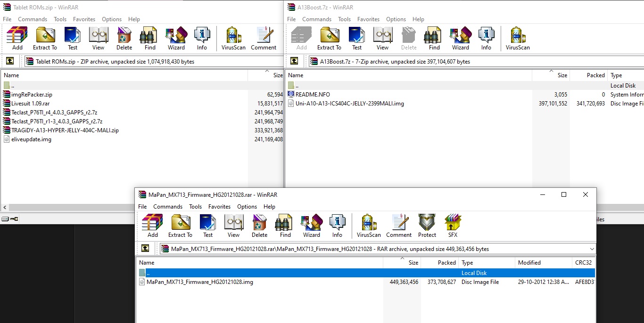
Task: Open Options menu in Tablet ROMs.zip window
Action: [112, 19]
